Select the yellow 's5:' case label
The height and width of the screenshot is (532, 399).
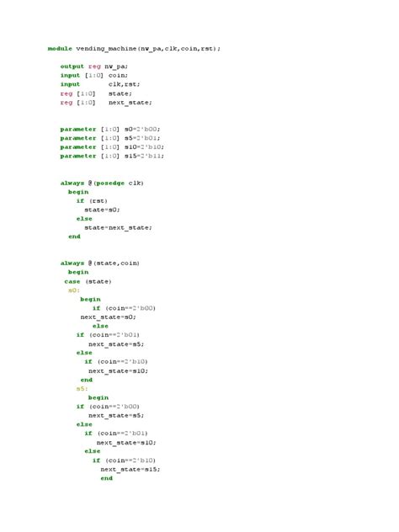[82, 389]
